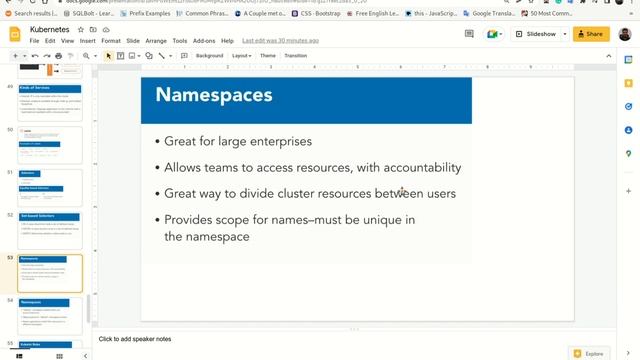Image resolution: width=640 pixels, height=360 pixels.
Task: Select the line tool
Action: (x=162, y=56)
